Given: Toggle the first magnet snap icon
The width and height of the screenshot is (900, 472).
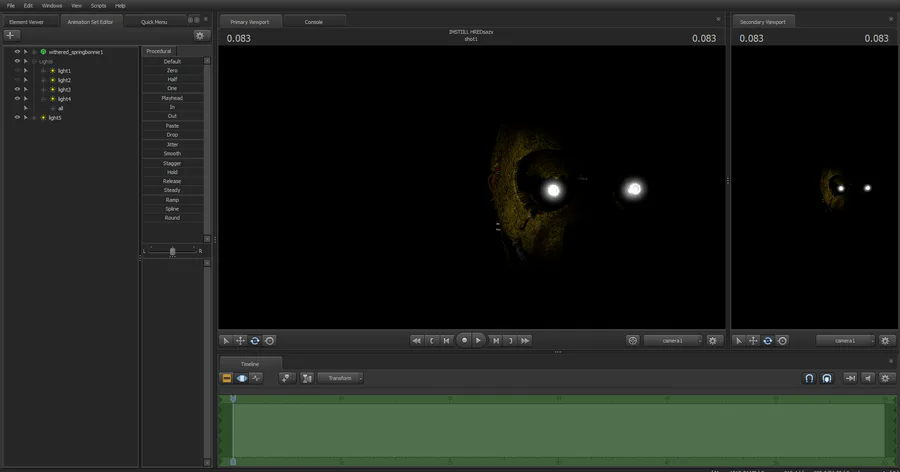Looking at the screenshot, I should 809,378.
